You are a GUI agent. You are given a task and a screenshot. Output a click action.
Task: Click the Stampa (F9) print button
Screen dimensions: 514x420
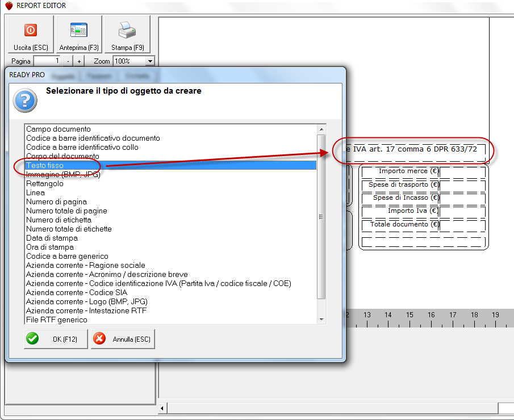(128, 35)
